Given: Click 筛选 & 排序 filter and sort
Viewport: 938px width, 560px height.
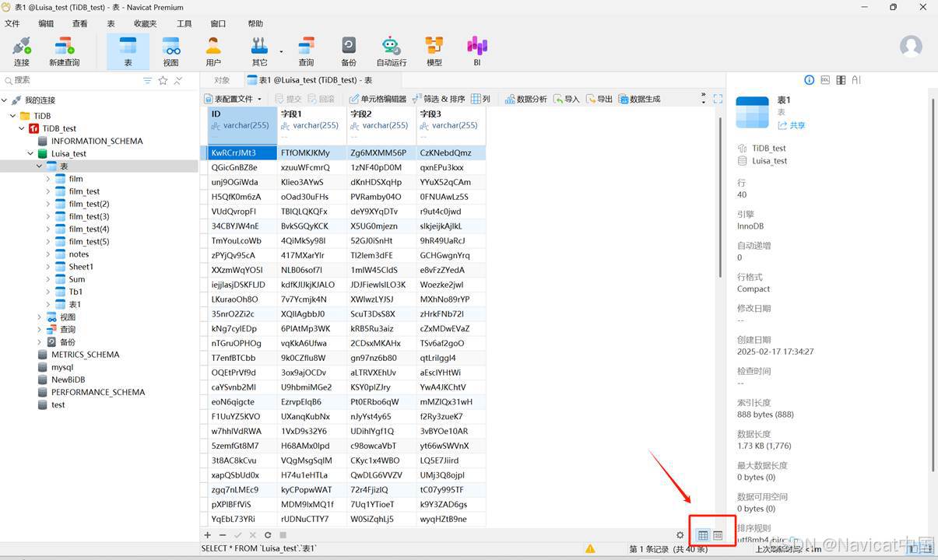Looking at the screenshot, I should tap(437, 99).
